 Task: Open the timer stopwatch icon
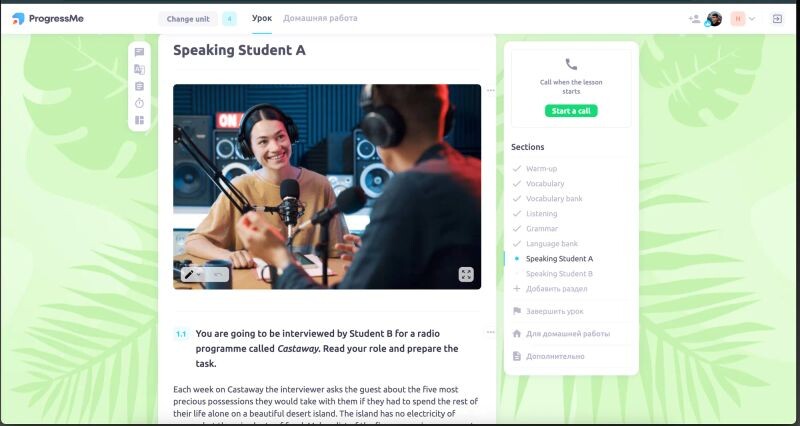tap(139, 103)
